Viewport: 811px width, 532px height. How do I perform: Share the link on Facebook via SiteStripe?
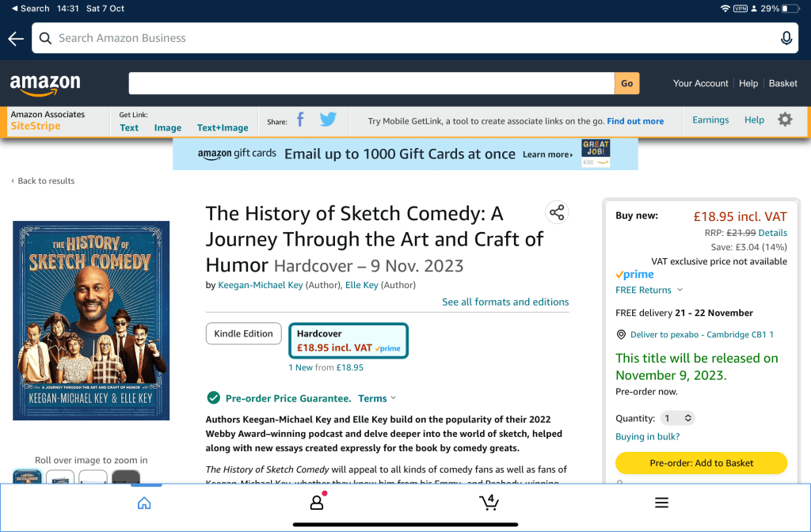pyautogui.click(x=300, y=120)
